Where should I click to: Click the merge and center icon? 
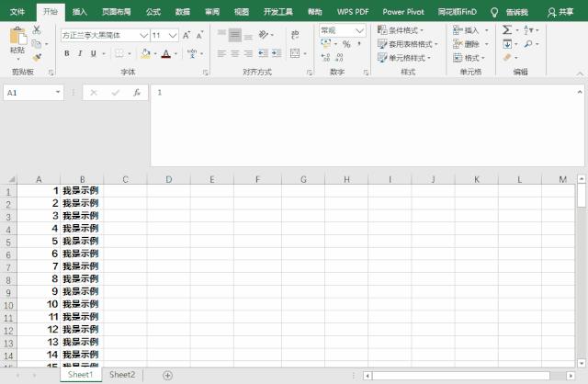(x=295, y=53)
